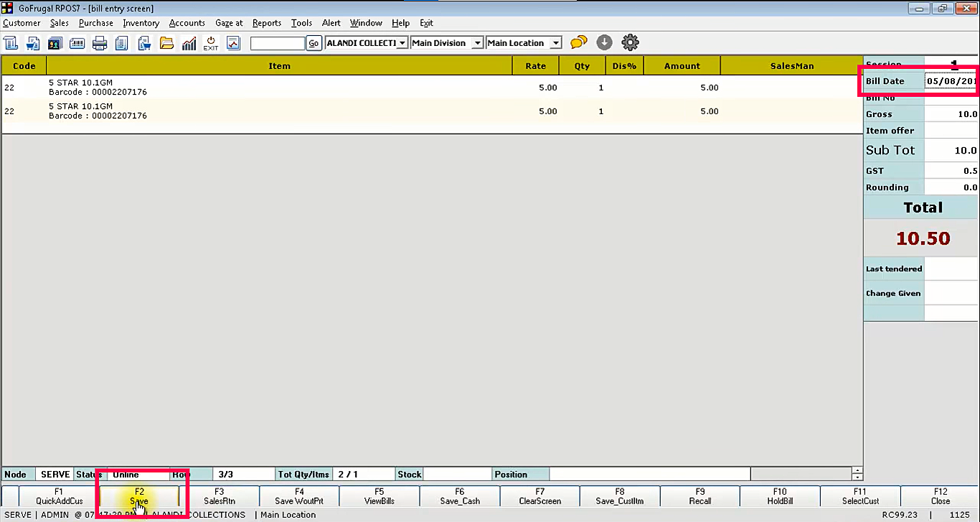Click the search box left of Go
Viewport: 980px width, 522px height.
278,43
